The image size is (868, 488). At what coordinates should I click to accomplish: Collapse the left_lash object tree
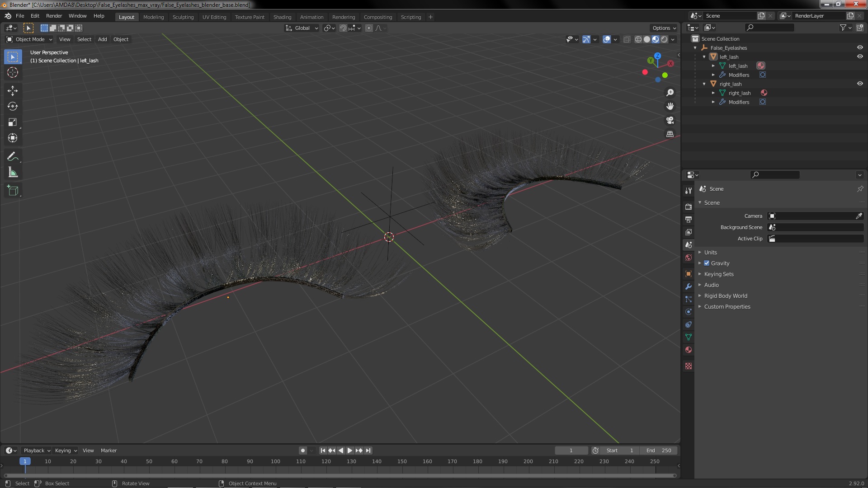(x=704, y=57)
